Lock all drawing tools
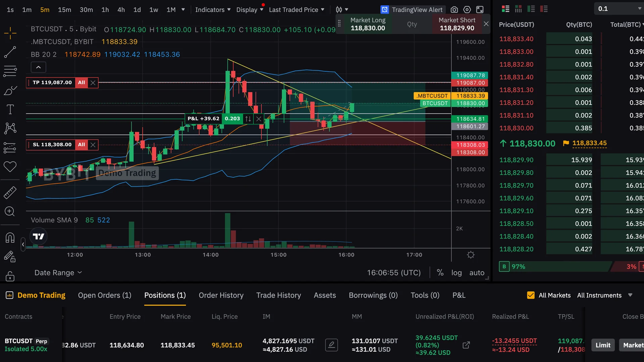Viewport: 644px width, 362px height. (10, 276)
